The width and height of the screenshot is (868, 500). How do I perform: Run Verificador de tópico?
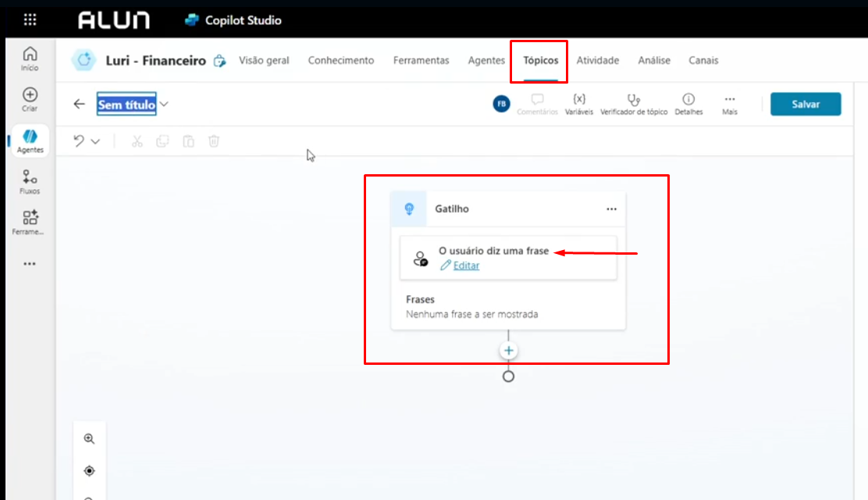[x=634, y=104]
